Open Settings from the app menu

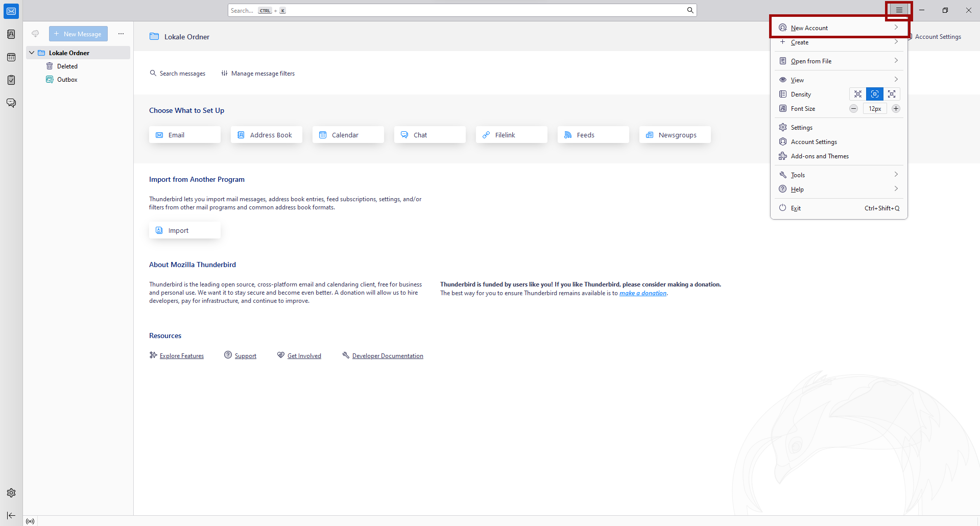pos(839,128)
